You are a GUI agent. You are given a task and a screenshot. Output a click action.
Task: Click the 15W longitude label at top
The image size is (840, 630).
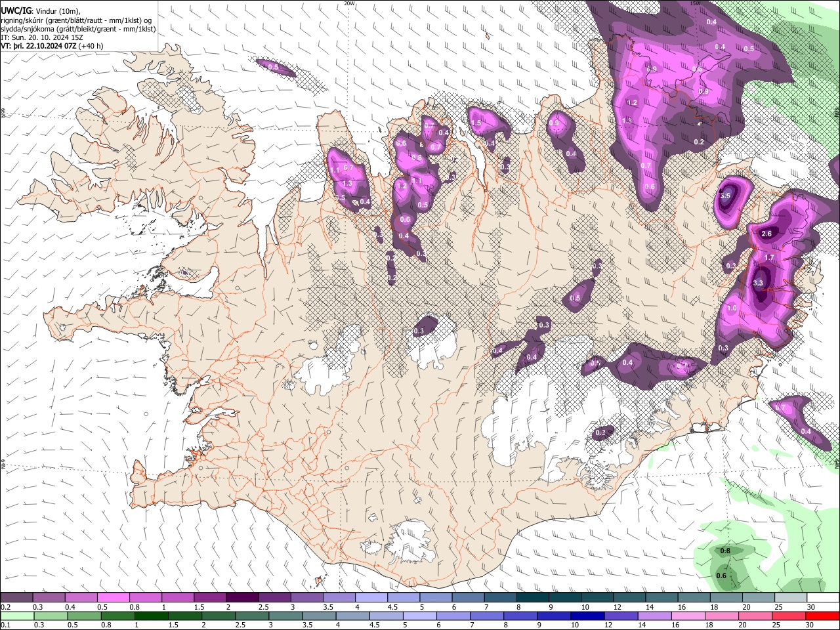pyautogui.click(x=695, y=3)
